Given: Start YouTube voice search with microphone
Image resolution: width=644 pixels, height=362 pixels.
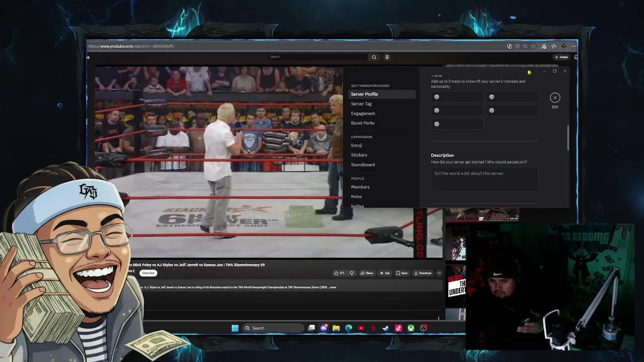Looking at the screenshot, I should (x=387, y=57).
